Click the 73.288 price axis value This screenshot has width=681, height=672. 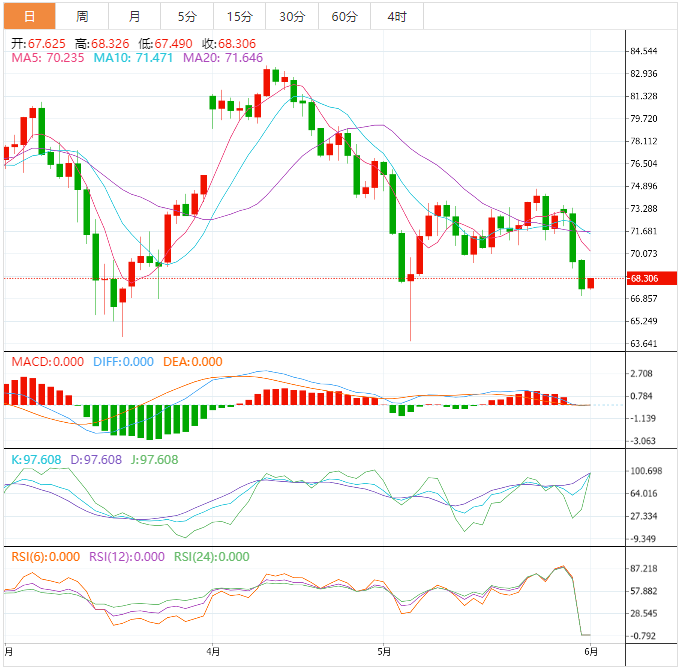(644, 209)
